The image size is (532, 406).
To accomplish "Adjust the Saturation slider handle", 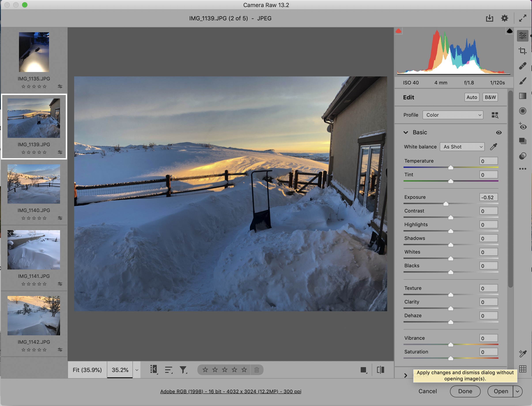I will pos(451,358).
